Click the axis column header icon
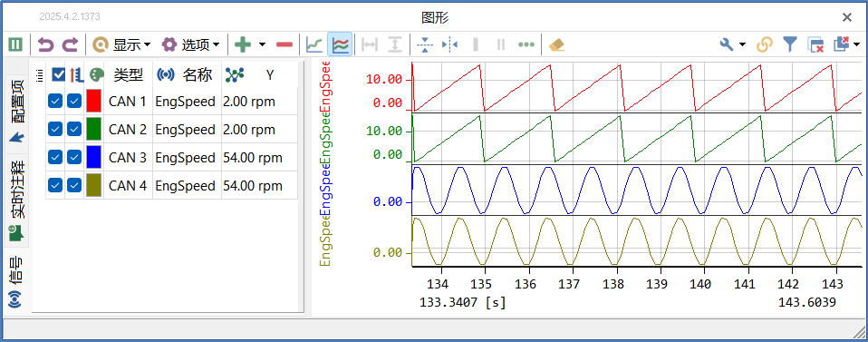Image resolution: width=868 pixels, height=342 pixels. [x=76, y=74]
